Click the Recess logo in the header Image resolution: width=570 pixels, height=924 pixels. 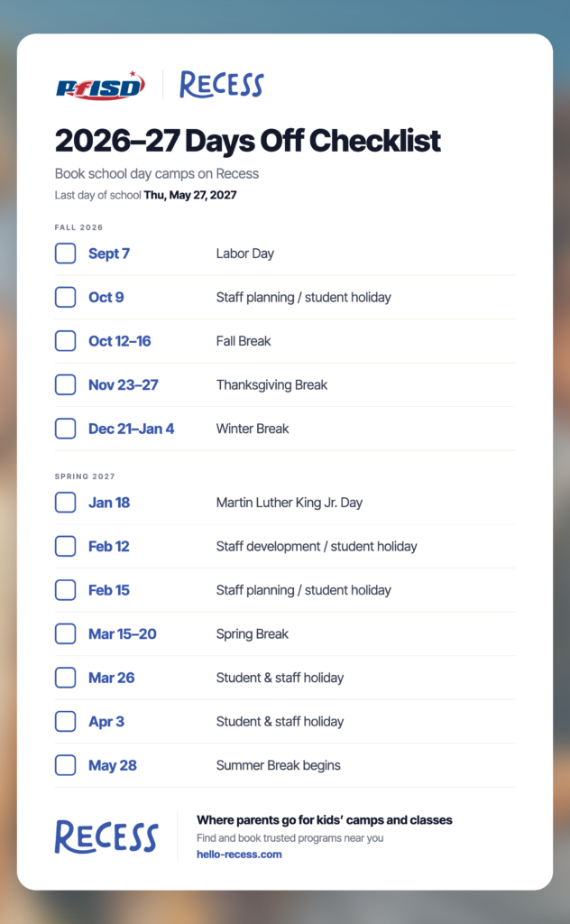[x=221, y=85]
